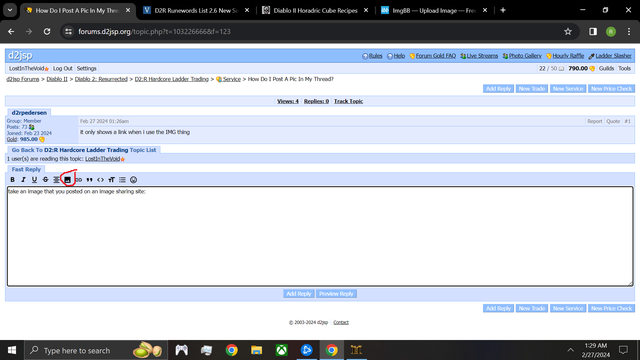Go forward one page in the browser
This screenshot has width=640, height=360.
[x=29, y=31]
